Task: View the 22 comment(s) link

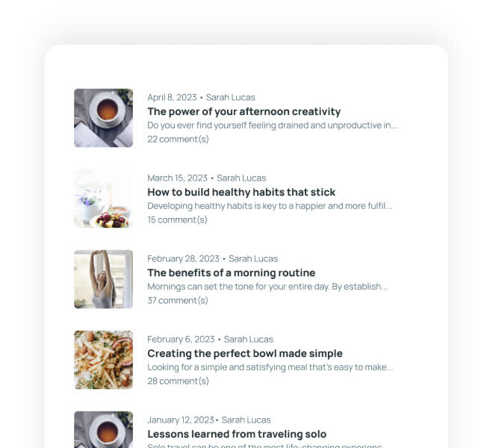Action: [178, 139]
